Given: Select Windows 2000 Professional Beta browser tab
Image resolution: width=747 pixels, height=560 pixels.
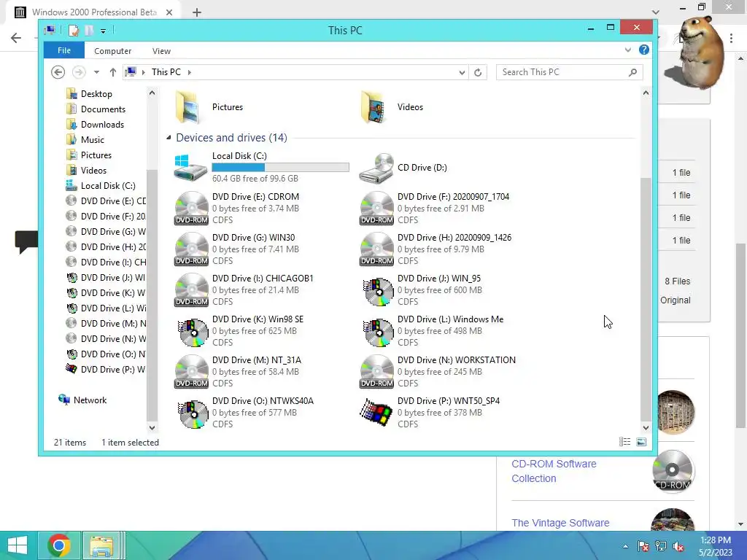Looking at the screenshot, I should [x=94, y=12].
